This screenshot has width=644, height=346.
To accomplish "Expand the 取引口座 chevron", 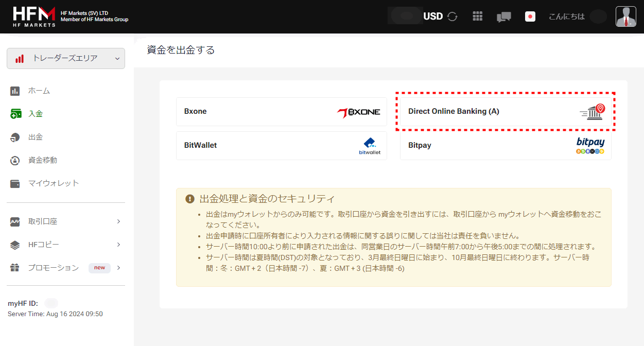I will (118, 222).
